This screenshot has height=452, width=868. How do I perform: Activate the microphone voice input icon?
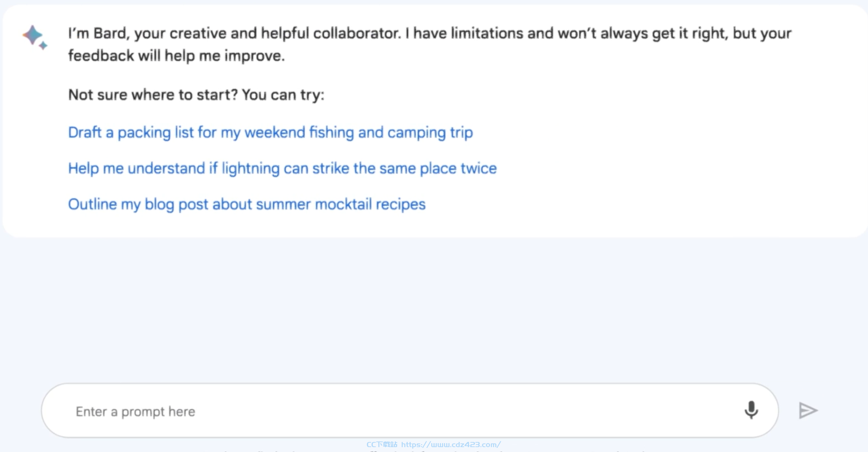click(x=751, y=410)
